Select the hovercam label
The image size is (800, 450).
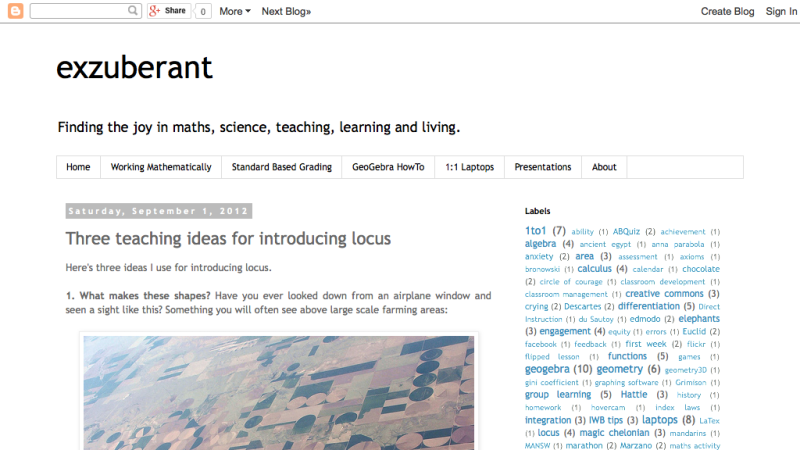point(608,408)
